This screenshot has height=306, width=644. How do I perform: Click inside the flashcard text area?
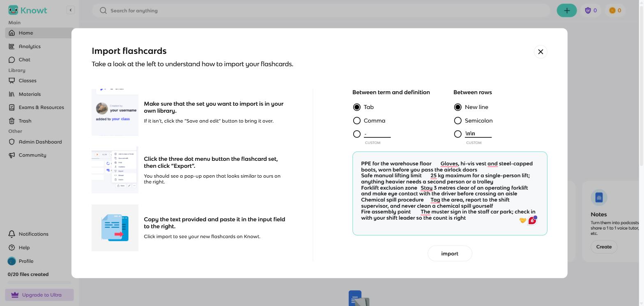coord(450,193)
